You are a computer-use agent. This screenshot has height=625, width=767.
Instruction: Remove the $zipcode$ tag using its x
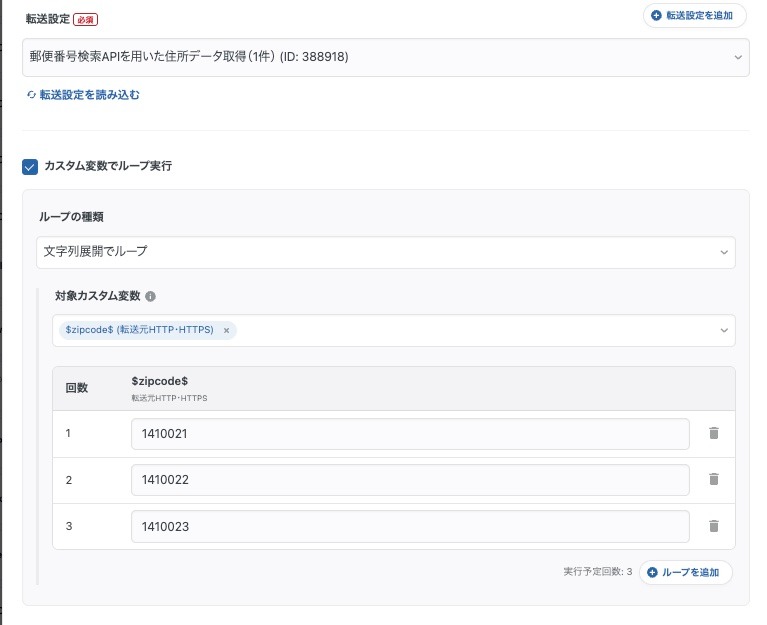pyautogui.click(x=227, y=330)
